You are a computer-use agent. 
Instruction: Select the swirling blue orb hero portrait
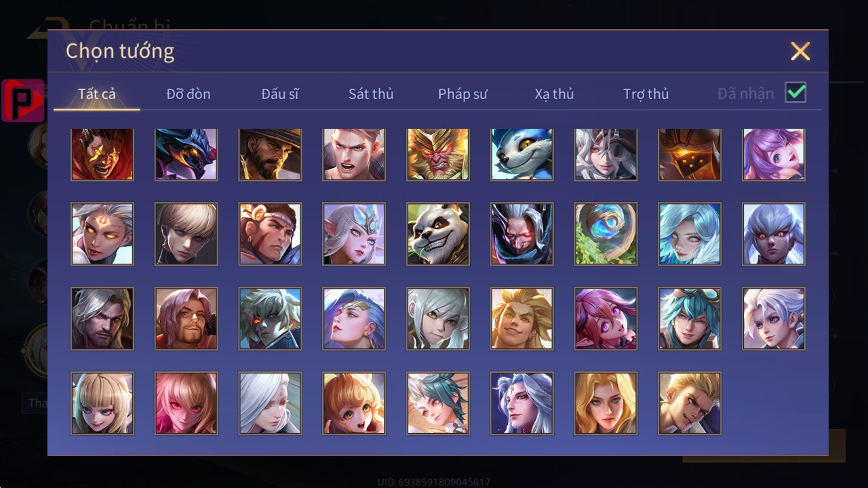coord(606,234)
